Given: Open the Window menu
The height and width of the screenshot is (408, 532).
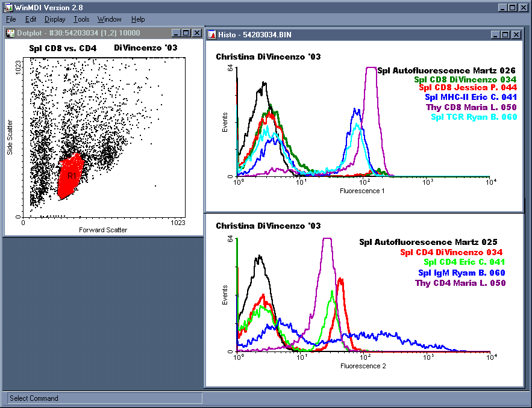Looking at the screenshot, I should [109, 19].
